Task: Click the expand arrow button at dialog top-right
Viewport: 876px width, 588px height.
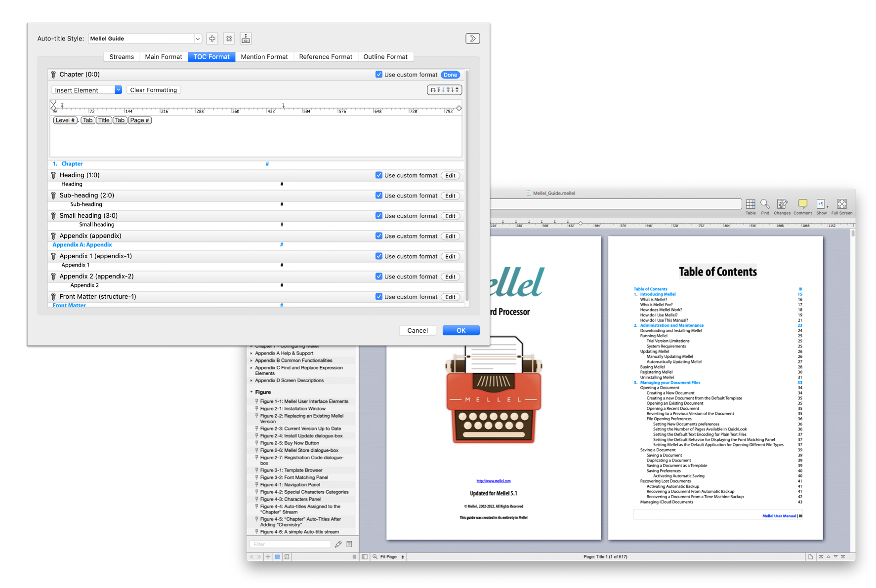Action: pyautogui.click(x=472, y=39)
